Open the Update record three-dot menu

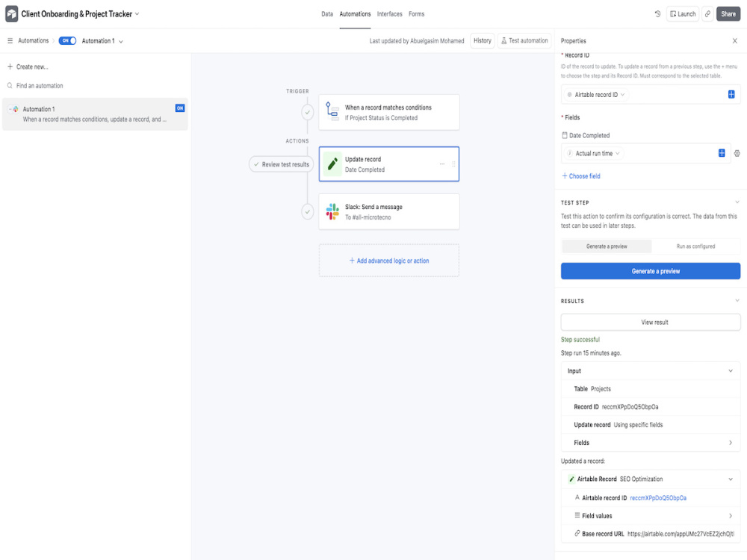(x=442, y=164)
